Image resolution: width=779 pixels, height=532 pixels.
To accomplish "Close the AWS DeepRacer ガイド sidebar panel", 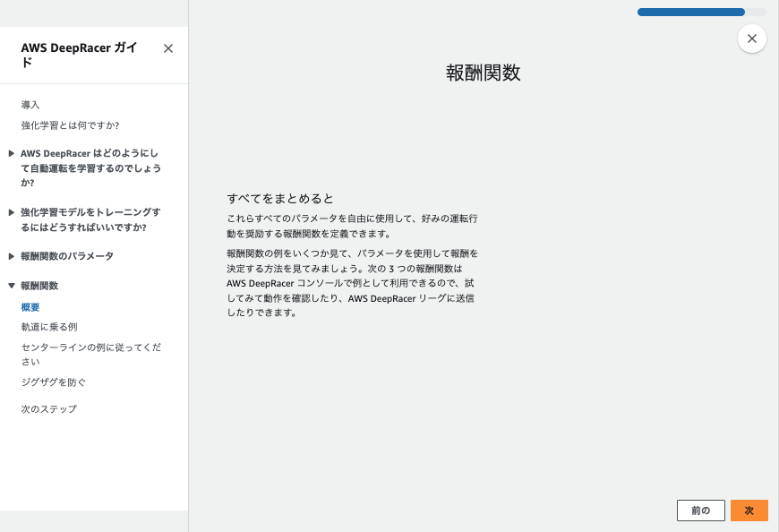I will point(167,48).
